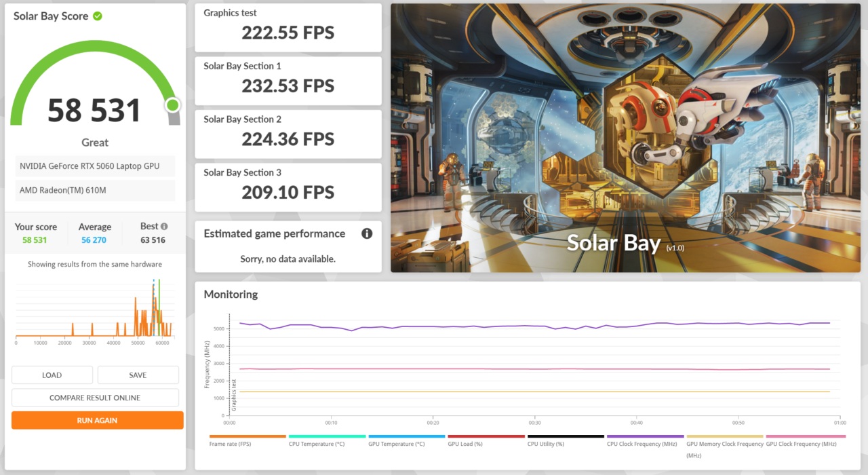Click the Estimated game performance info icon
Screen dimensions: 868x475
click(x=367, y=233)
